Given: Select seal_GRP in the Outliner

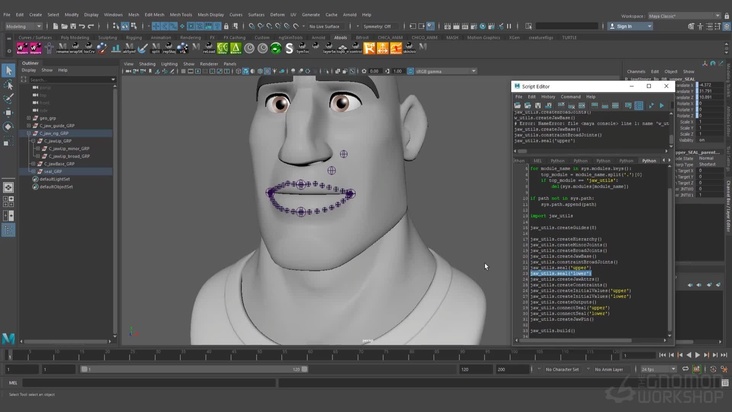Looking at the screenshot, I should tap(51, 171).
